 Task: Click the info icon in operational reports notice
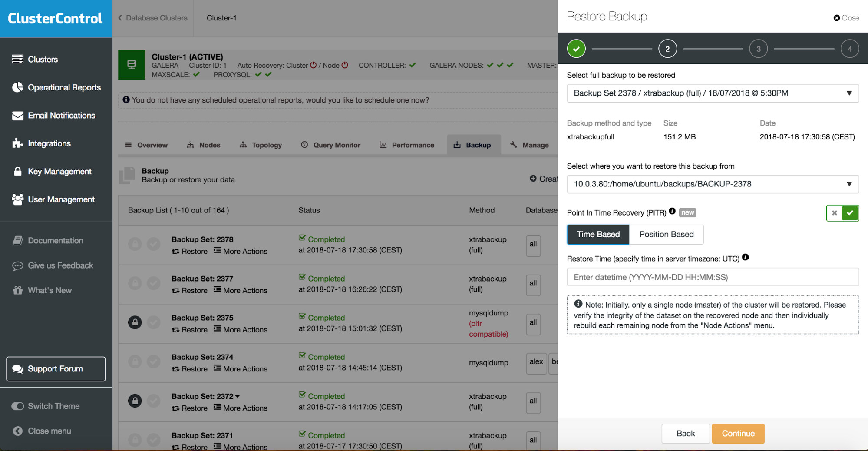click(x=126, y=99)
